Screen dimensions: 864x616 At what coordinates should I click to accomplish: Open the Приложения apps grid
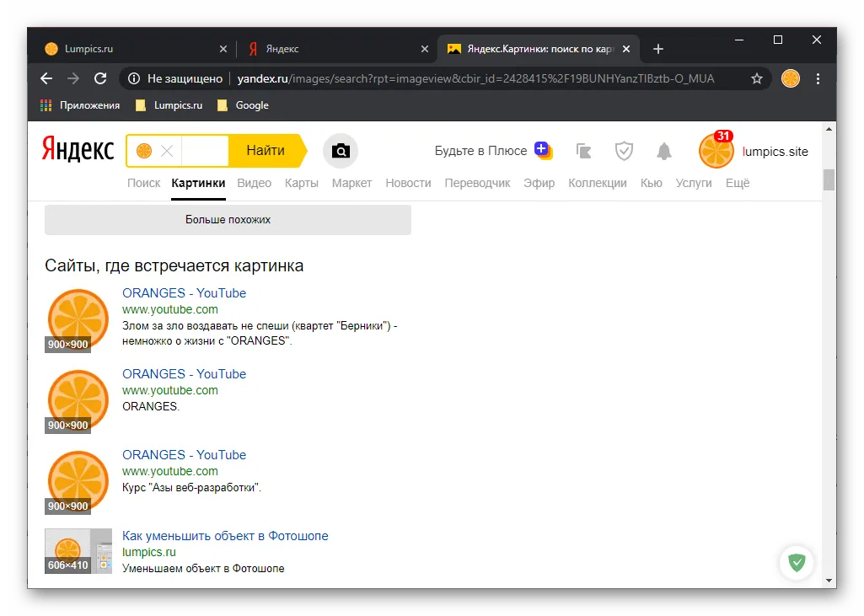pos(80,105)
